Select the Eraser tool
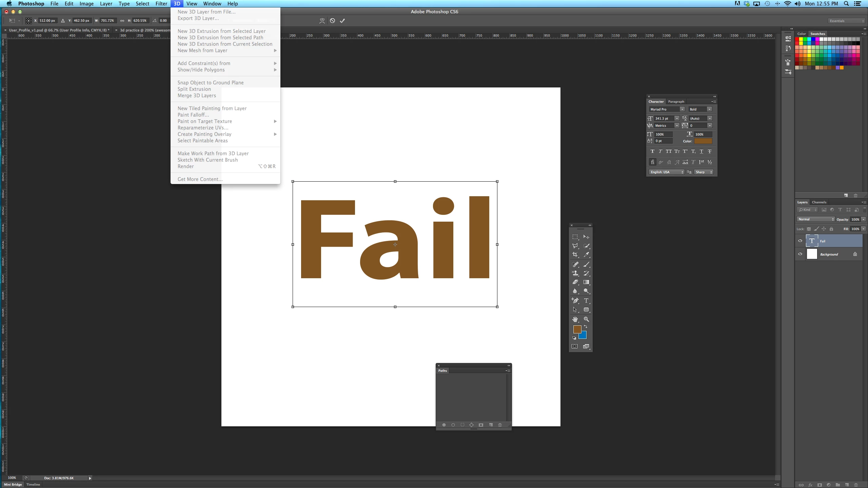Image resolution: width=868 pixels, height=488 pixels. point(575,282)
